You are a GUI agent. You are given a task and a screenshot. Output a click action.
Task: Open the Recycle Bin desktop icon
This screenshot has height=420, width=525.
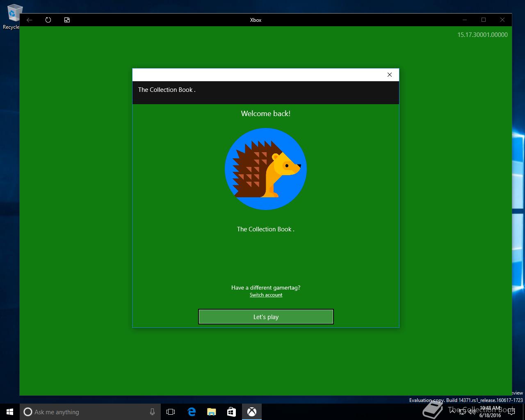click(x=13, y=16)
